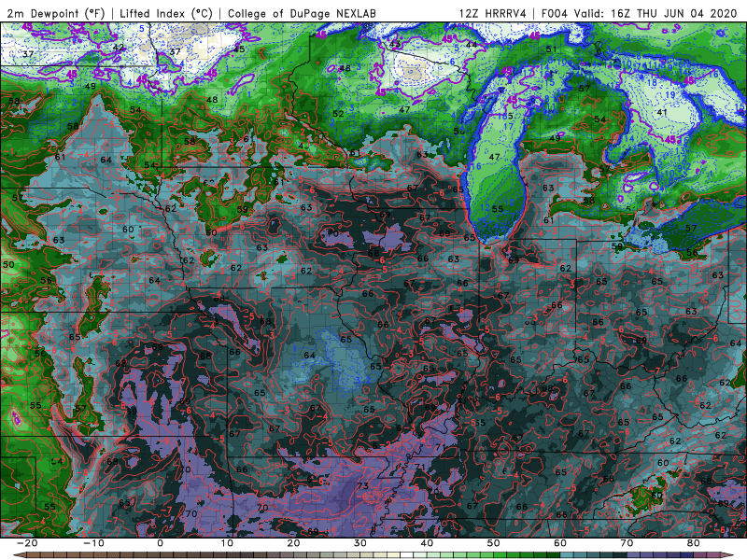The width and height of the screenshot is (747, 560).
Task: Click the -10 label on the color scale
Action: coord(93,543)
